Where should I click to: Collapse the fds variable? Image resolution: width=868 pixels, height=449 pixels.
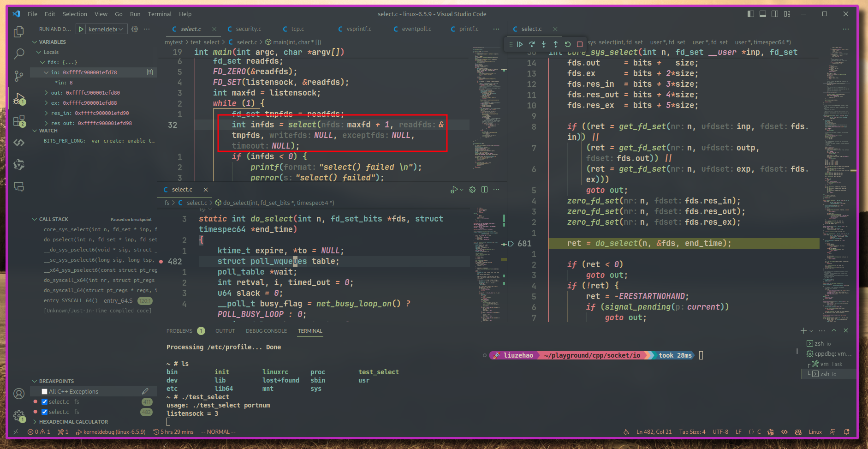[42, 62]
